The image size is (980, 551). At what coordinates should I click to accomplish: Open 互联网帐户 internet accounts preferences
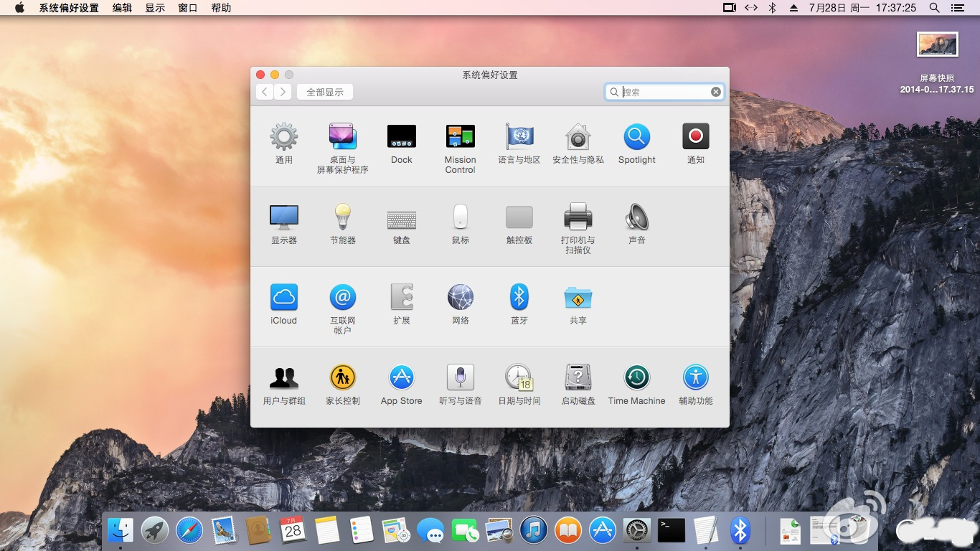click(343, 297)
